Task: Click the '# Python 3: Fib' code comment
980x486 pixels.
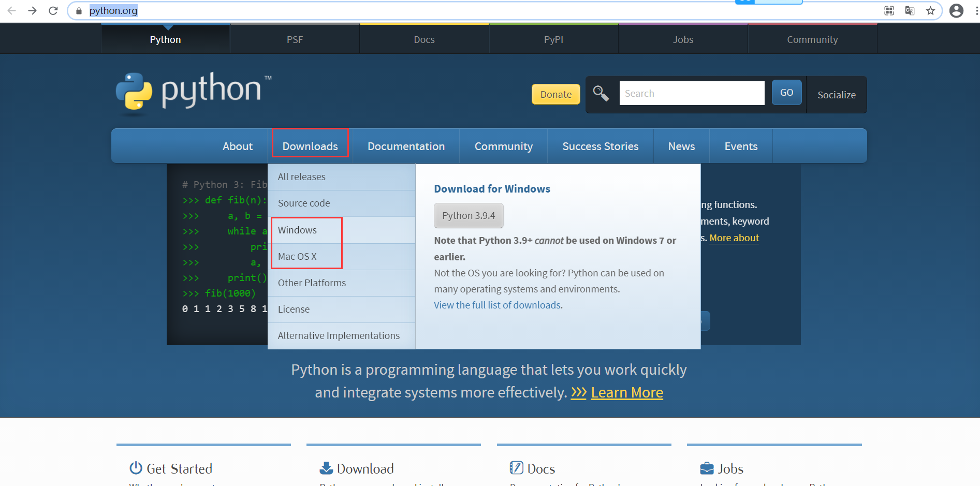Action: [225, 185]
